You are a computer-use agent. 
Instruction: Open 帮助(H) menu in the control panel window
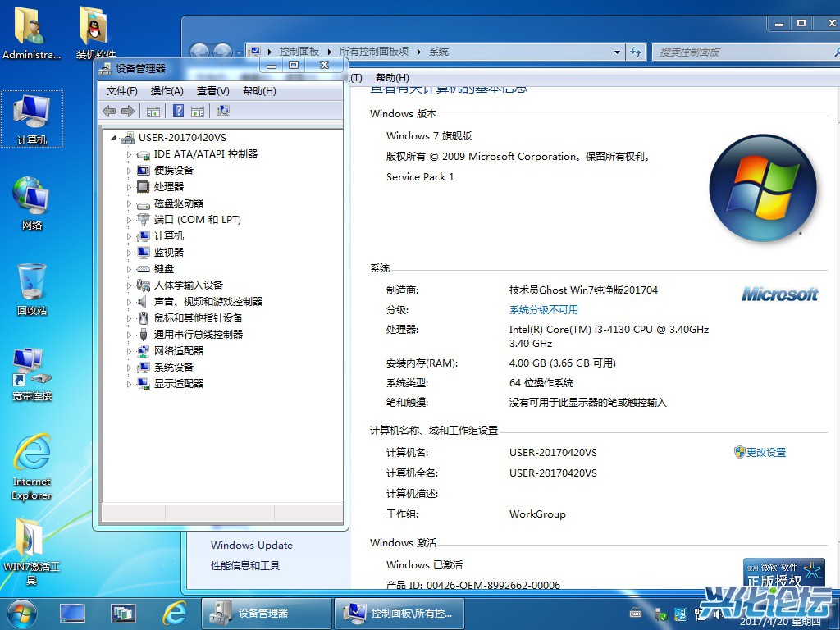click(x=392, y=78)
